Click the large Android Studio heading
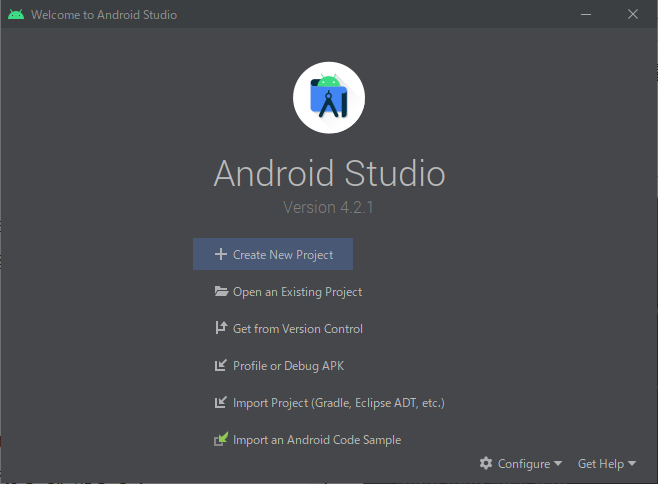Screen dimensions: 658x484 click(x=329, y=173)
